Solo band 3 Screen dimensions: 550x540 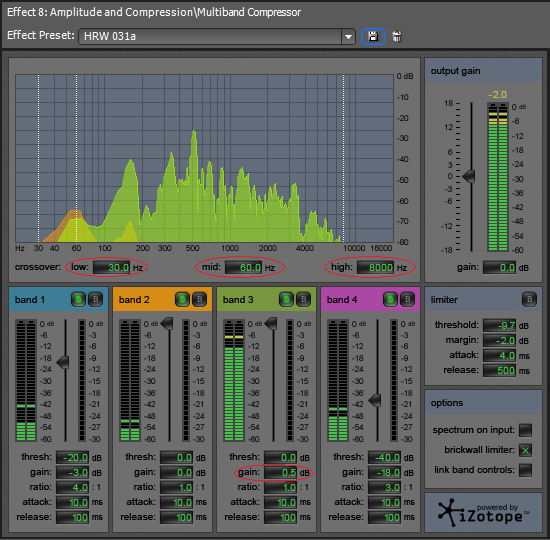click(x=286, y=300)
